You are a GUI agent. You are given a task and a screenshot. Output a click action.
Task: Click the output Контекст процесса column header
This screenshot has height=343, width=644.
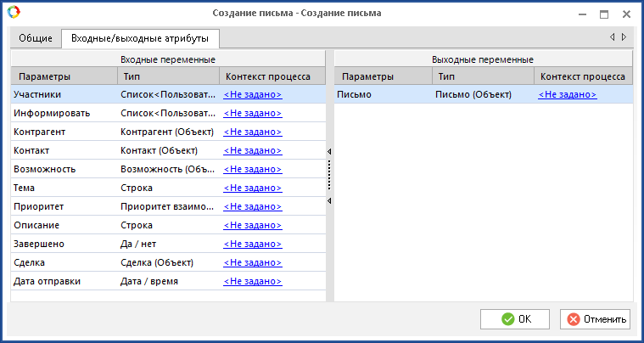(x=582, y=76)
